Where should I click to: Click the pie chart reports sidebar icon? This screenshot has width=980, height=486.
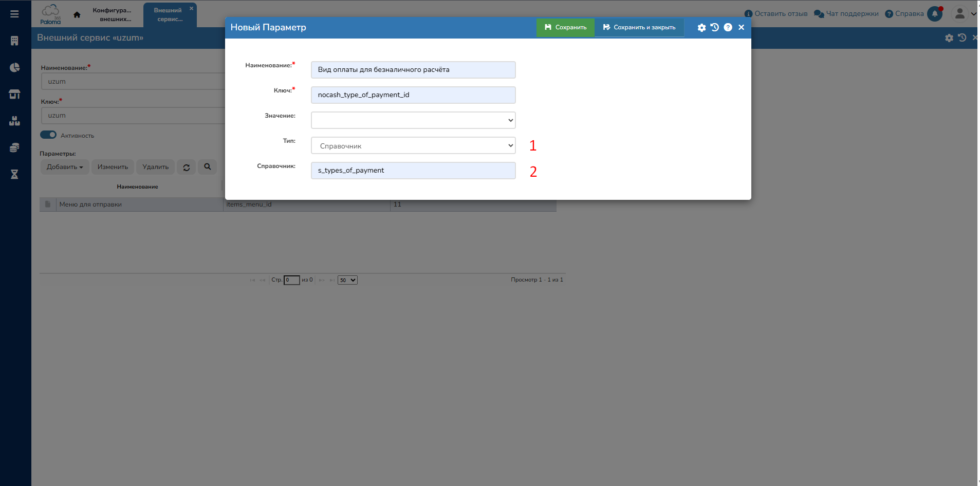pos(14,68)
